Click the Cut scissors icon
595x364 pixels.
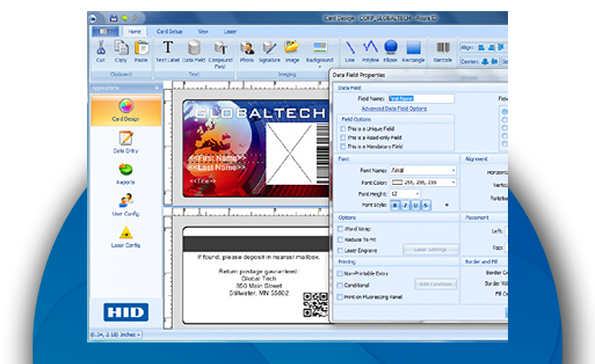click(x=100, y=48)
